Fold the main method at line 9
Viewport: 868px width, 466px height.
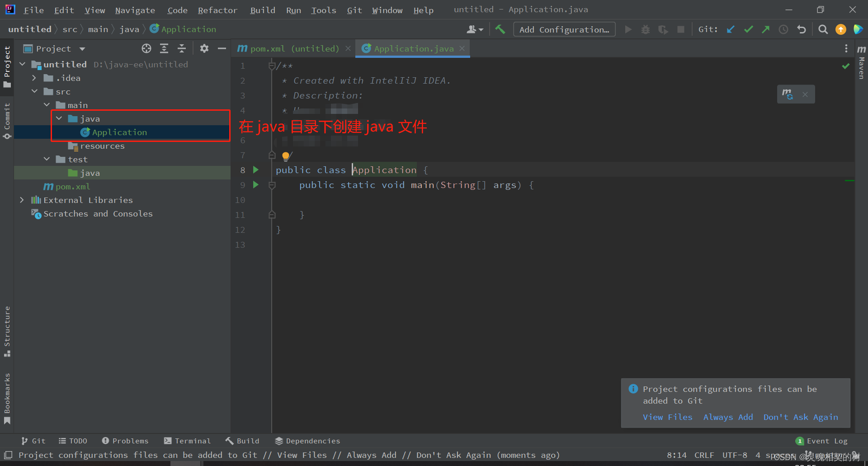(x=272, y=185)
